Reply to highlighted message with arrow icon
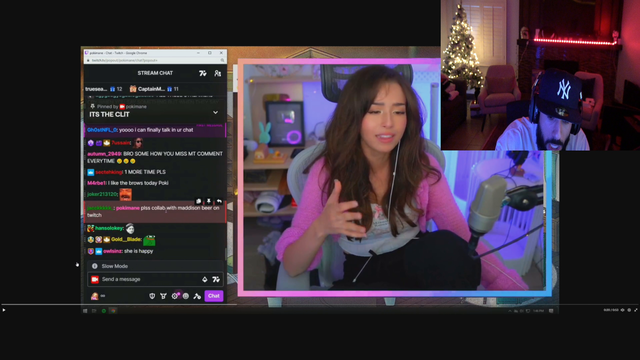 (x=219, y=201)
